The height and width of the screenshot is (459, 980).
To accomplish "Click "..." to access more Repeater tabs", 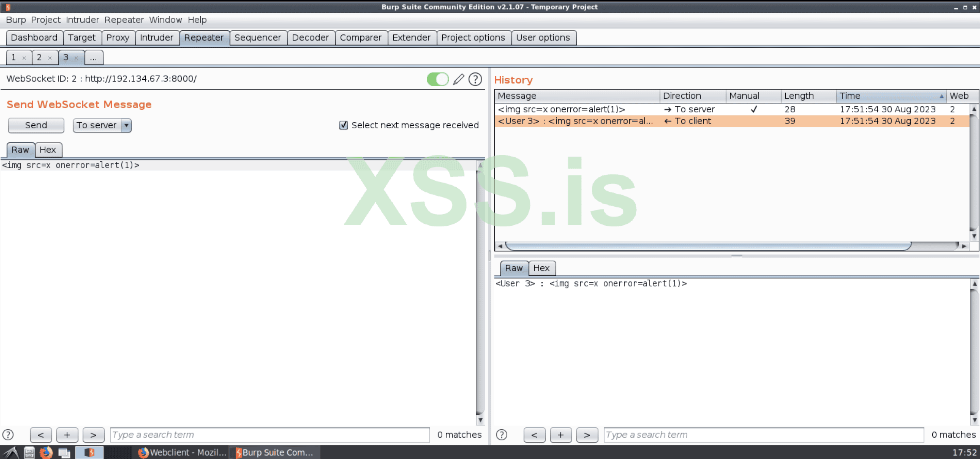I will pos(94,58).
